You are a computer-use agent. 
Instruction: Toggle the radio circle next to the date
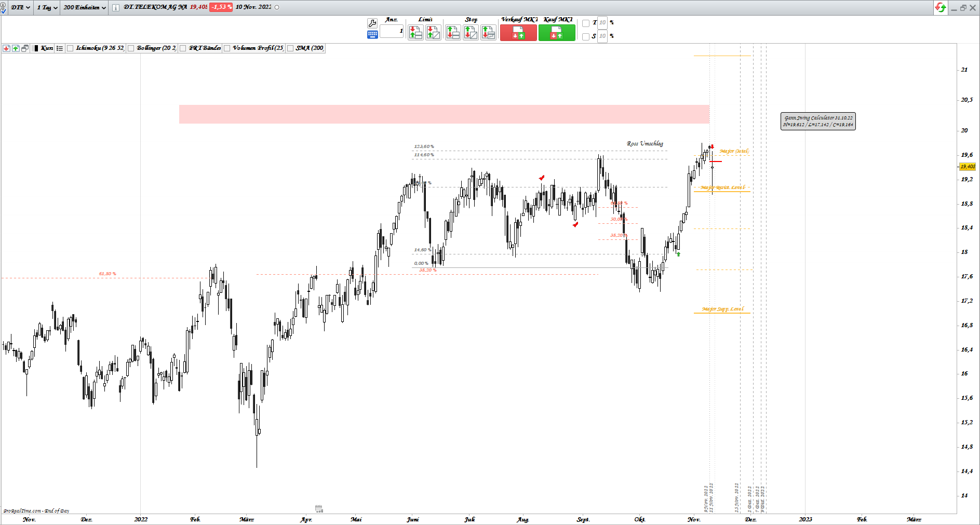click(277, 7)
